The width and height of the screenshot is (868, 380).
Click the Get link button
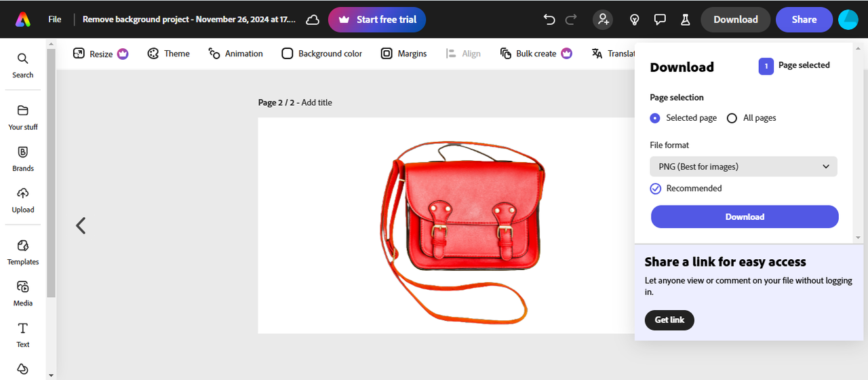(x=669, y=320)
